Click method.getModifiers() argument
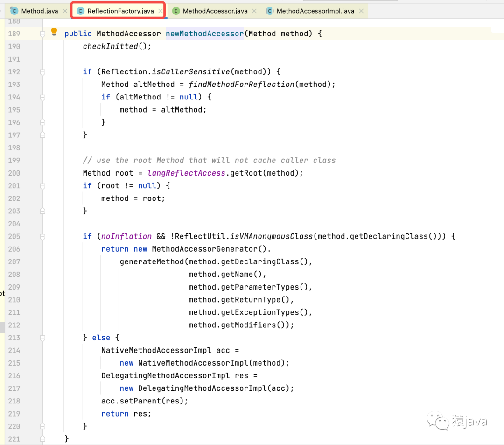The height and width of the screenshot is (445, 504). tap(237, 325)
